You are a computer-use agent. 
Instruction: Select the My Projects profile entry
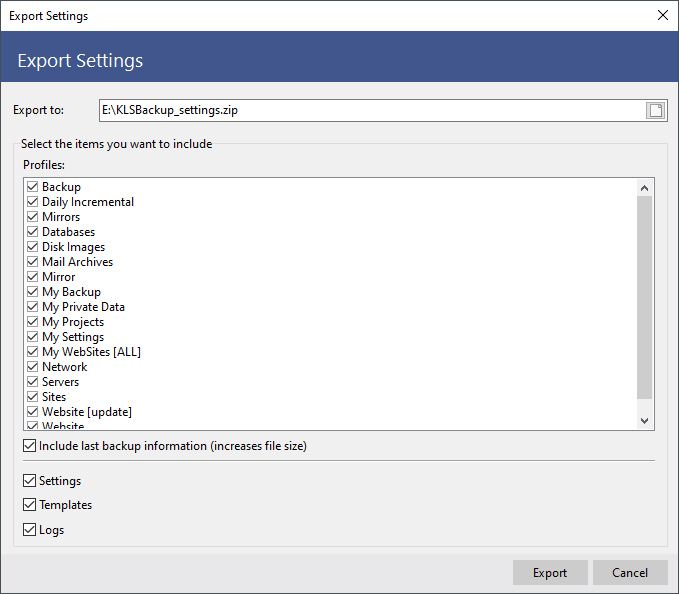point(73,322)
